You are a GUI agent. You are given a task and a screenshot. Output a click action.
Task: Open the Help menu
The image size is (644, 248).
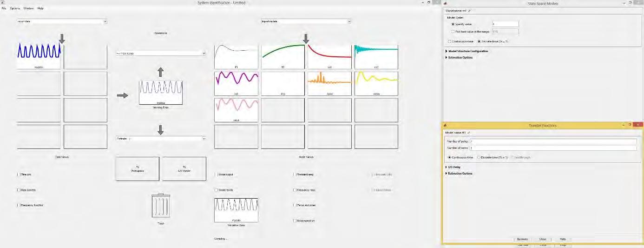(x=40, y=8)
